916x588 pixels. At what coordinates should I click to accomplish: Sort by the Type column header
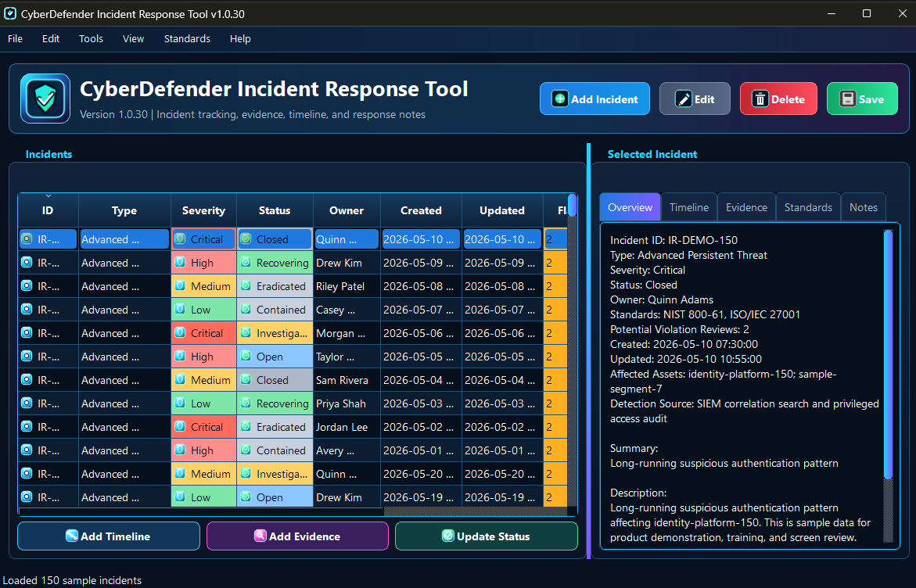click(x=124, y=210)
